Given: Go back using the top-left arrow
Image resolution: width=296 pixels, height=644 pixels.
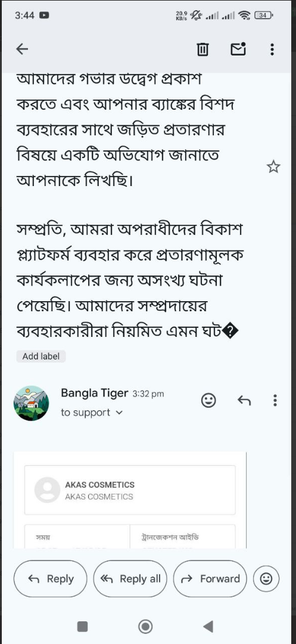Looking at the screenshot, I should click(22, 49).
